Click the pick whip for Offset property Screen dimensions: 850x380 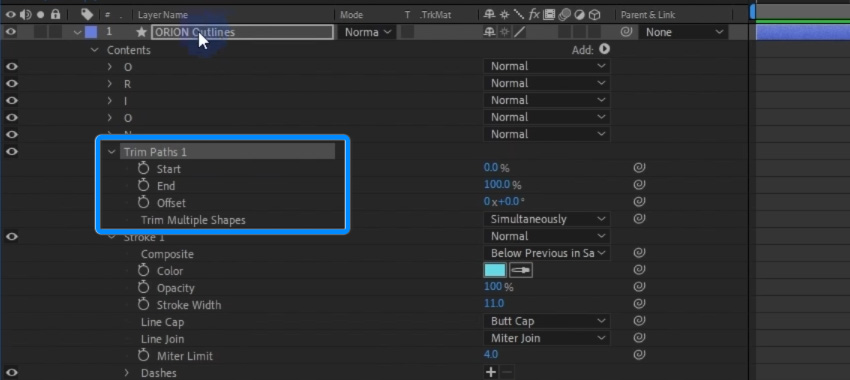coord(639,202)
